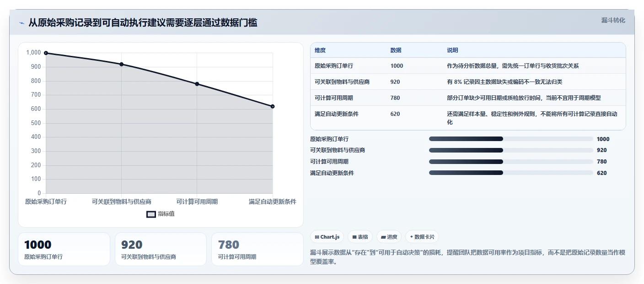This screenshot has height=284, width=644.
Task: Select the chart point for 满足自动更新条件
Action: (273, 106)
